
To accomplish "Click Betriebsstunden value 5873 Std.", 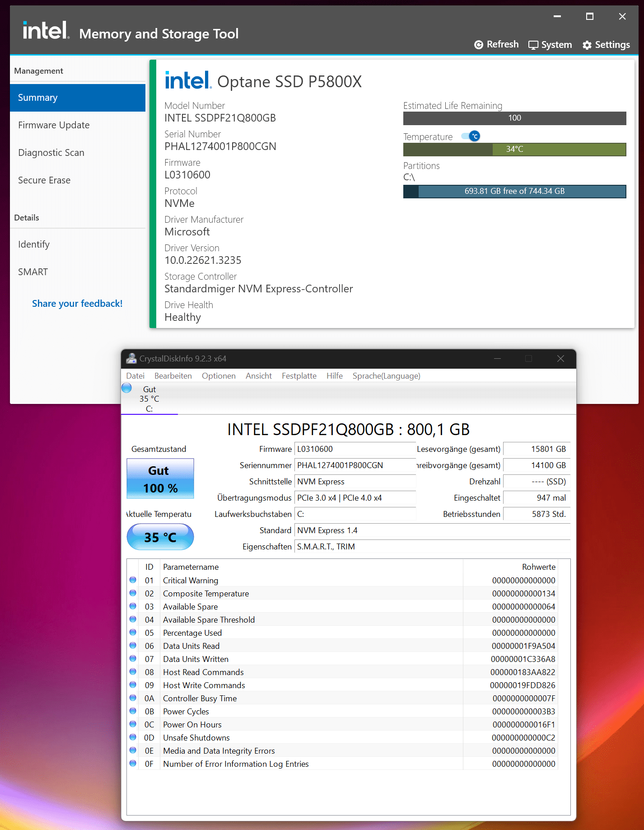I will click(537, 514).
